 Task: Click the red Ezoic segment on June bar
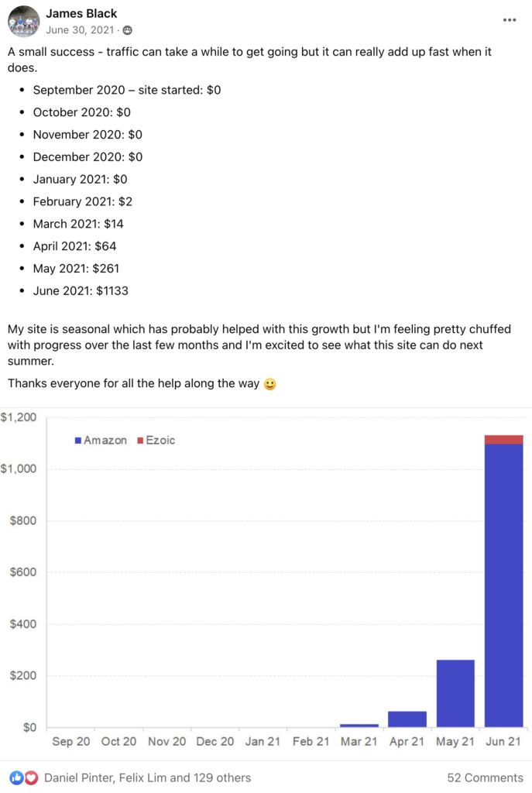pyautogui.click(x=503, y=440)
